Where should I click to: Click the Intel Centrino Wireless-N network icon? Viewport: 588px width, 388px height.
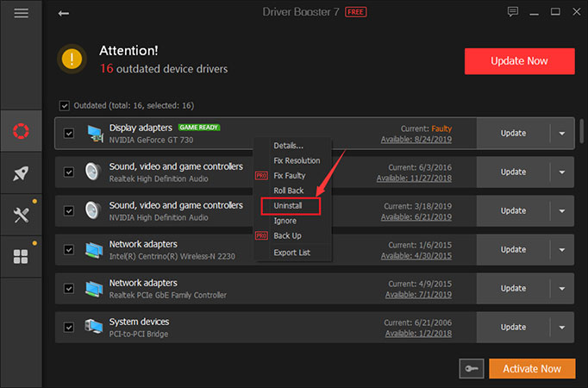pos(94,250)
